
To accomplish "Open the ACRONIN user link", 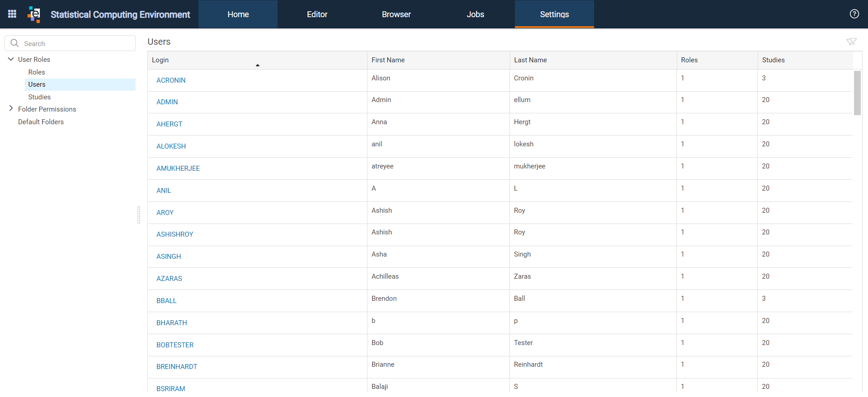I will pyautogui.click(x=171, y=80).
